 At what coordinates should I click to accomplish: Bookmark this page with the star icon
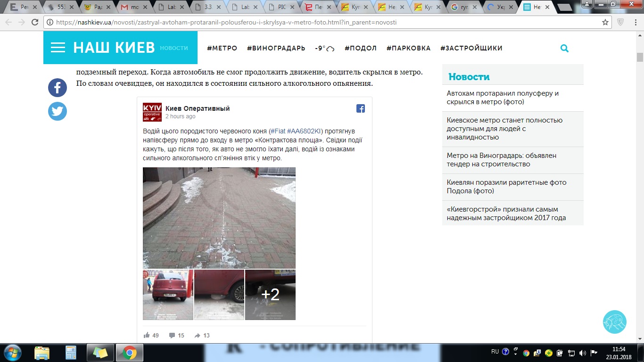coord(605,22)
